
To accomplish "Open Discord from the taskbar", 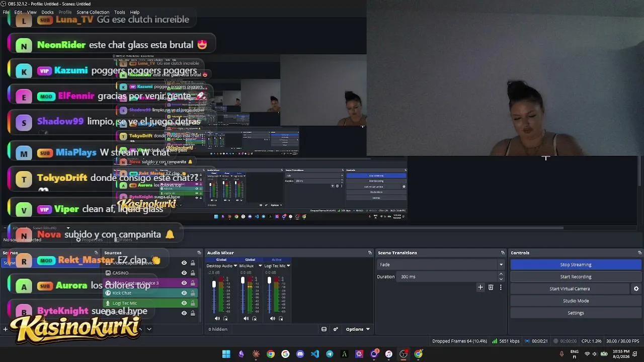I will pyautogui.click(x=300, y=354).
